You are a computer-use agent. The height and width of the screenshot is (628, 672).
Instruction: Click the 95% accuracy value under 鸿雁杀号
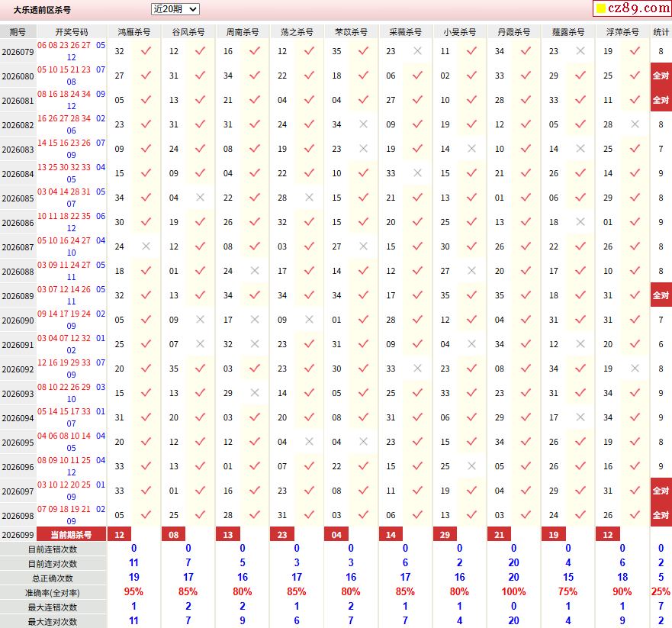click(133, 592)
